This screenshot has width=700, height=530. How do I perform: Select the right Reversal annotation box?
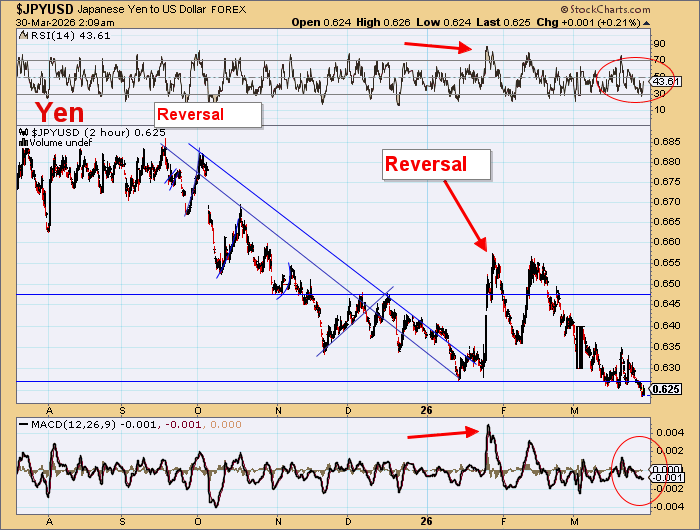(x=436, y=164)
